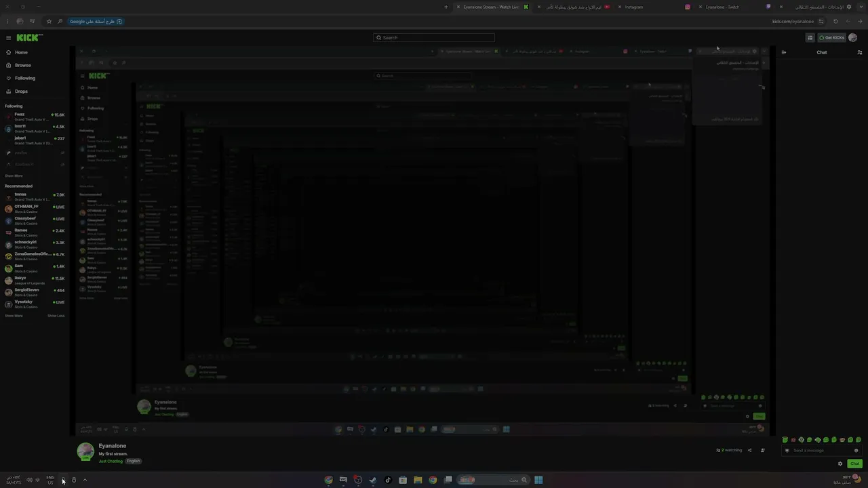Open recommended channel Ramee

pos(35,232)
